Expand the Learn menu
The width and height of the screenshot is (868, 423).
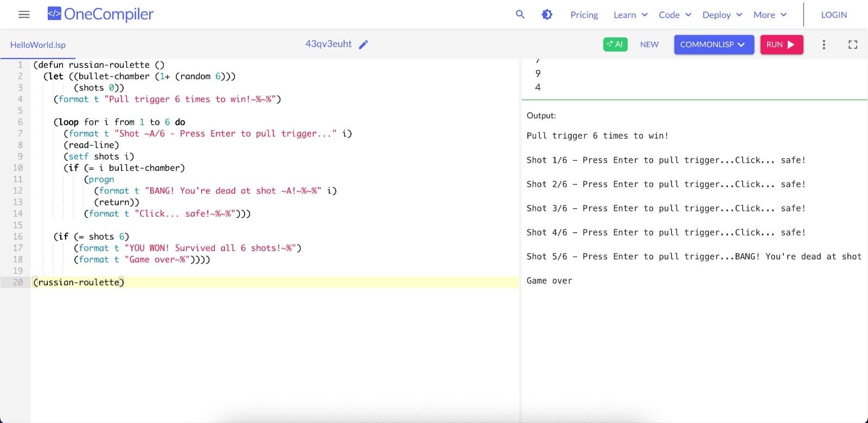[x=630, y=15]
